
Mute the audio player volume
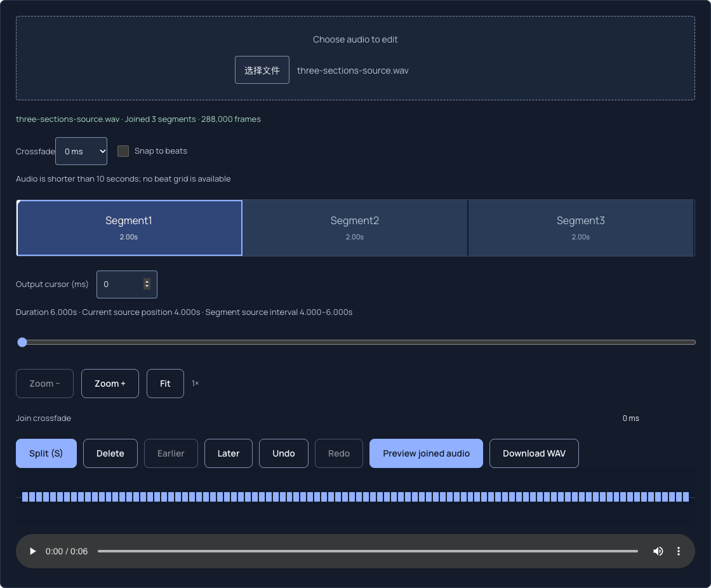pyautogui.click(x=658, y=551)
